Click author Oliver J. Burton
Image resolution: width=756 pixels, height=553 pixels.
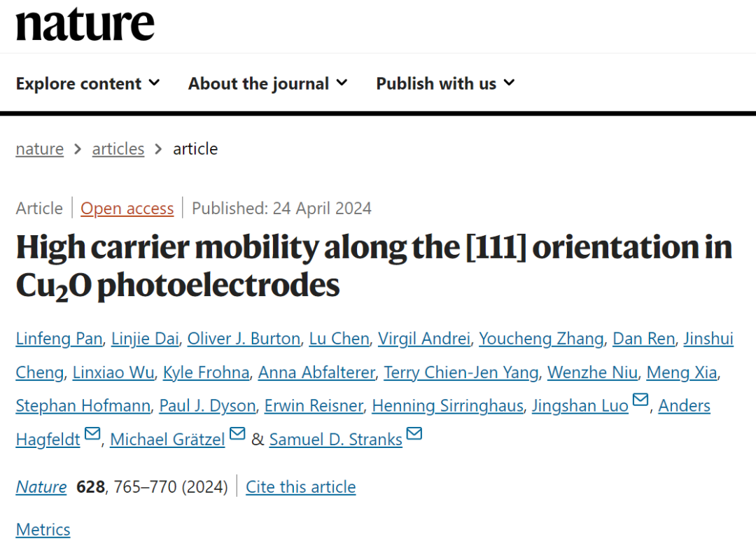pos(244,339)
